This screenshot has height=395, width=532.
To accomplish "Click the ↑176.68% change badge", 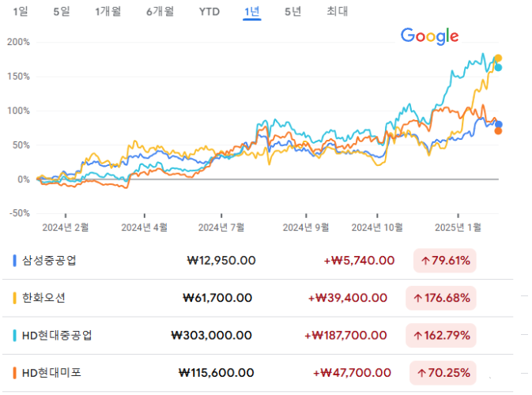I will tap(440, 298).
